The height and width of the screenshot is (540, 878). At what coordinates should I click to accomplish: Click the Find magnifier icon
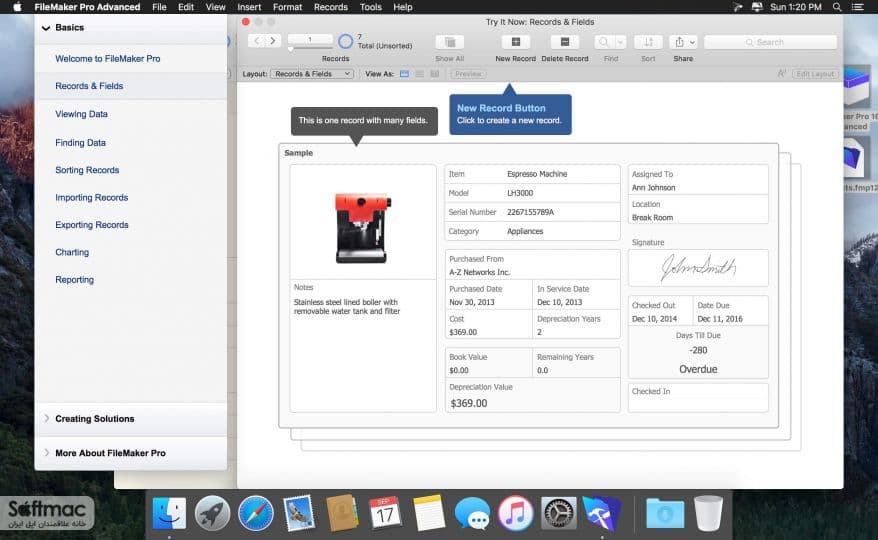point(604,42)
